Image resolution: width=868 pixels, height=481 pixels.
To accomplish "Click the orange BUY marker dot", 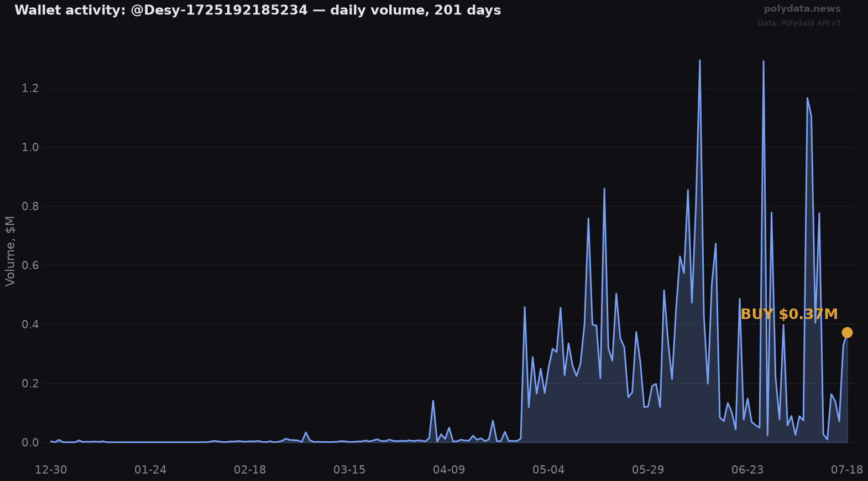I will 847,332.
